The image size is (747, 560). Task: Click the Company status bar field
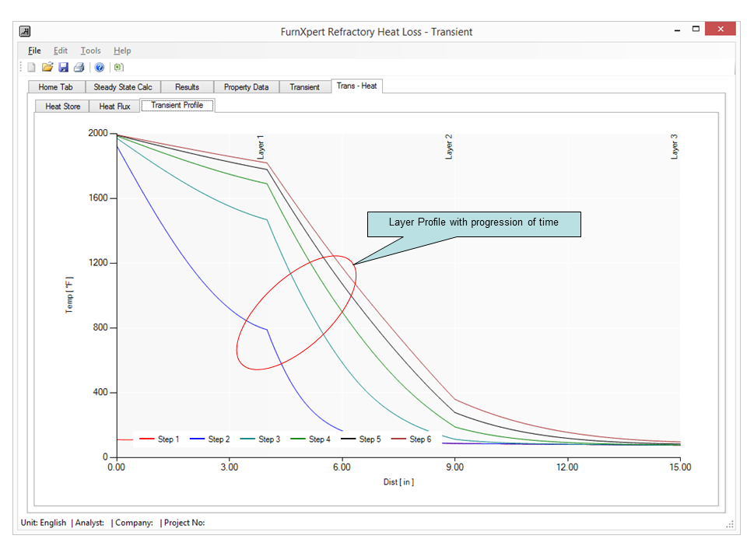(x=134, y=523)
